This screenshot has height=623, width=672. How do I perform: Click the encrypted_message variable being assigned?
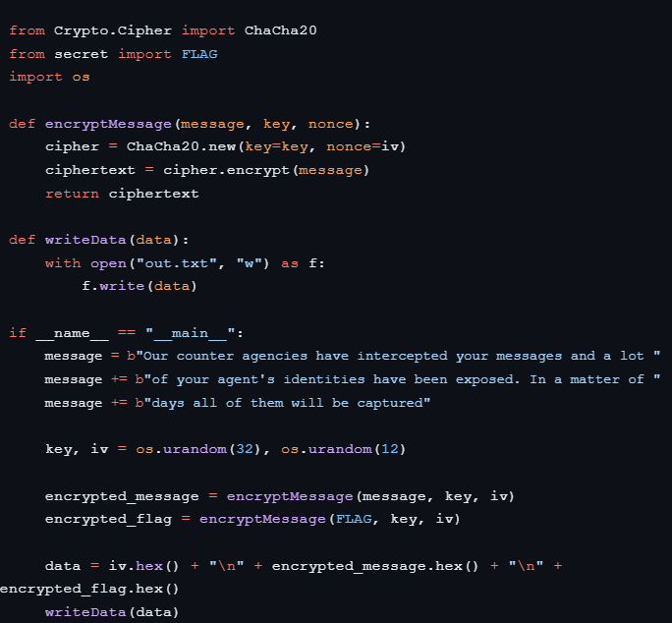122,495
